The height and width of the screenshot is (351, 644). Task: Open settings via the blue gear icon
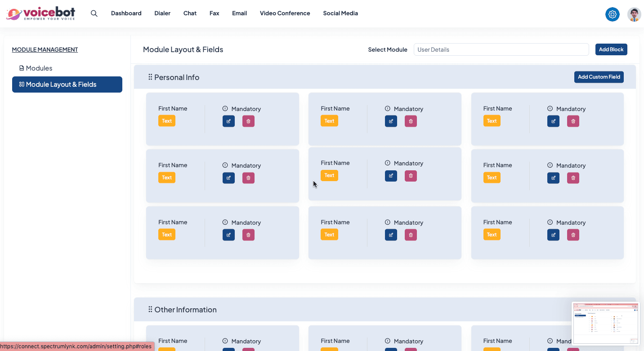[612, 14]
